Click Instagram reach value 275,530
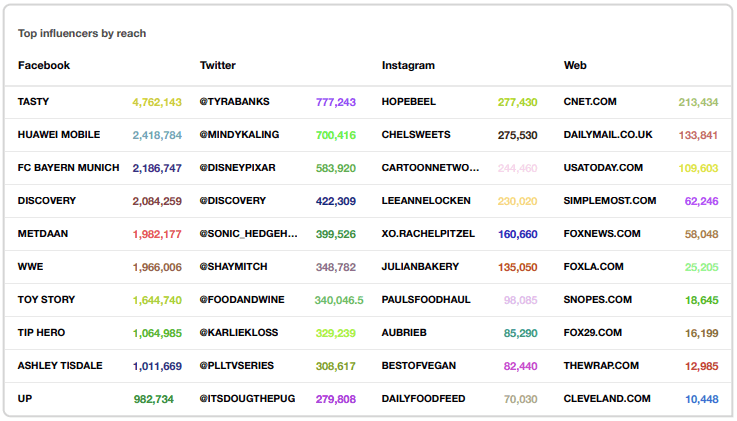This screenshot has height=421, width=737. pyautogui.click(x=517, y=135)
